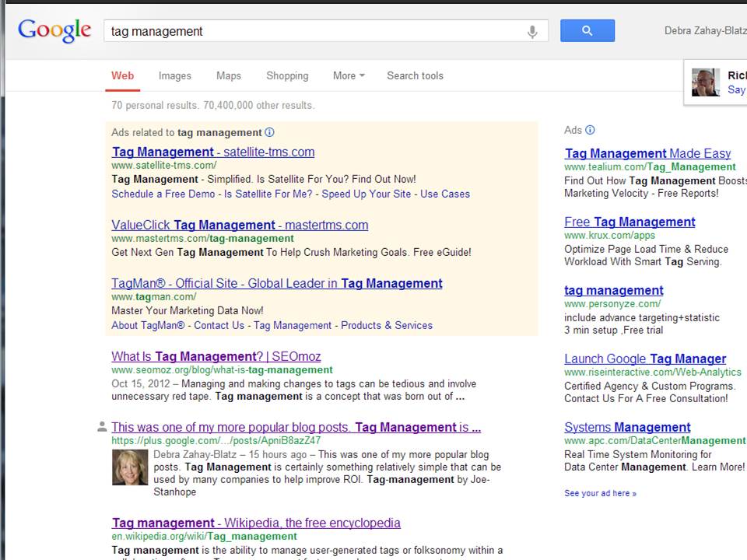This screenshot has width=747, height=560.
Task: Open Launch Google Tag Manager ad
Action: (x=645, y=359)
